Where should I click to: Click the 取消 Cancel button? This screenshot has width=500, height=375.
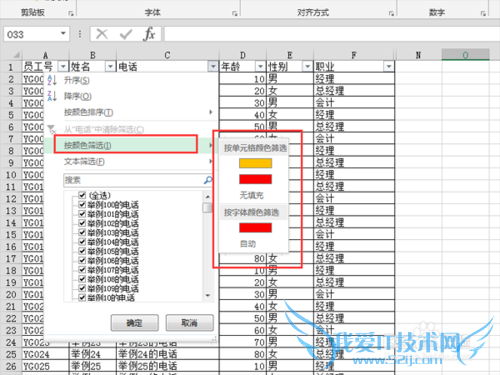tap(189, 323)
